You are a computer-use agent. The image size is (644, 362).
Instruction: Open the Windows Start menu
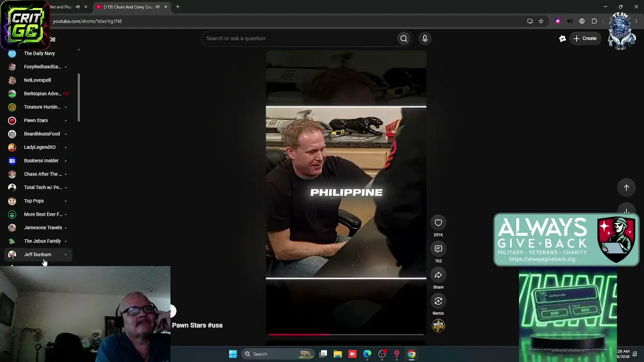tap(233, 354)
